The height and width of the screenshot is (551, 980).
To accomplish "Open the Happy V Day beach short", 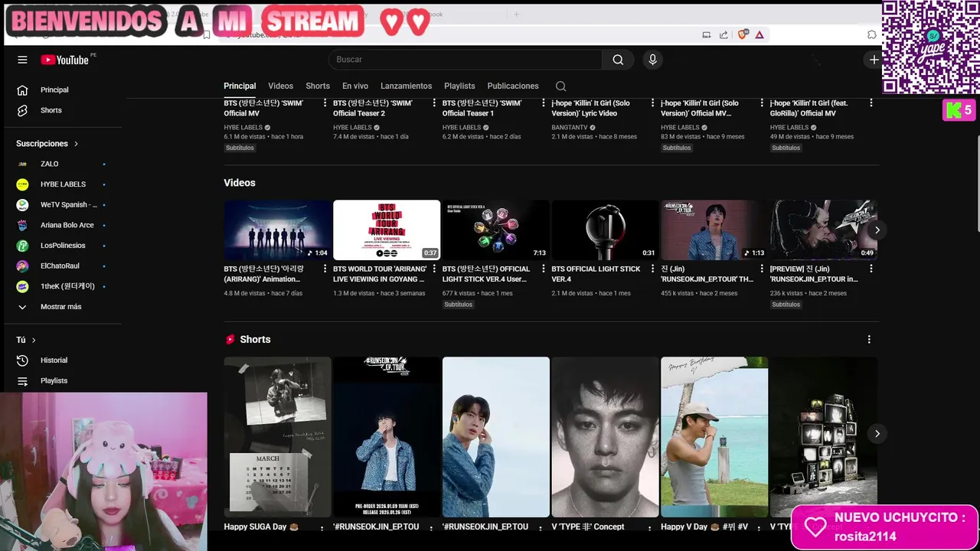I will pos(714,437).
